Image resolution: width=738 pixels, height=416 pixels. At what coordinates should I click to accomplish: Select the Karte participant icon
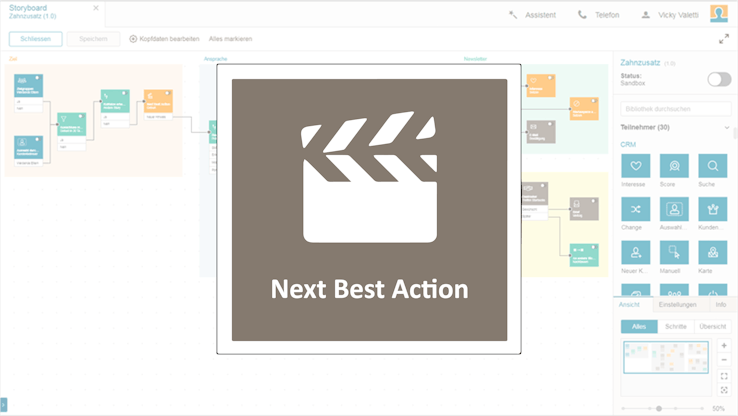point(713,252)
